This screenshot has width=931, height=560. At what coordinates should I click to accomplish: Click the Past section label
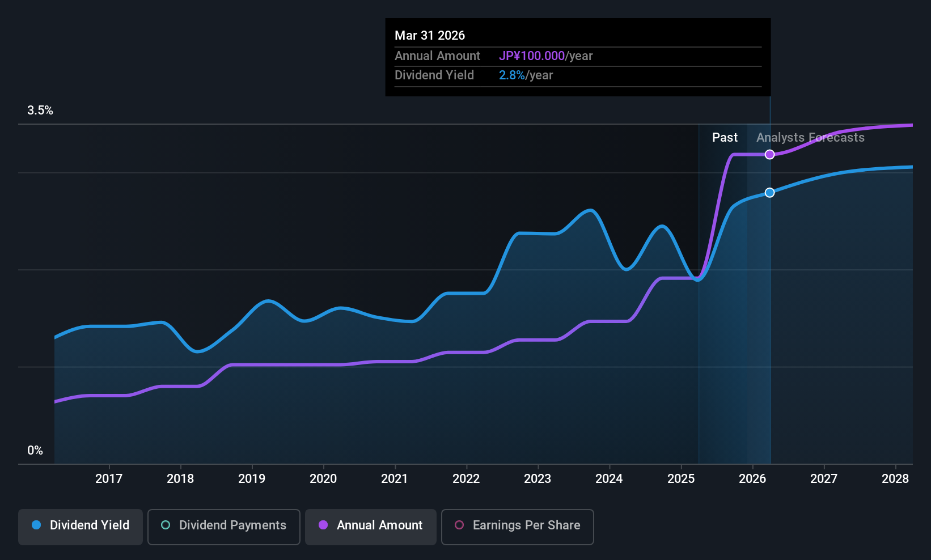coord(725,138)
